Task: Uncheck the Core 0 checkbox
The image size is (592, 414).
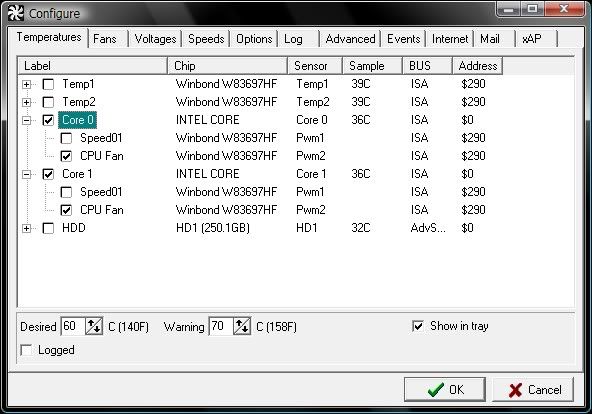Action: click(x=48, y=120)
